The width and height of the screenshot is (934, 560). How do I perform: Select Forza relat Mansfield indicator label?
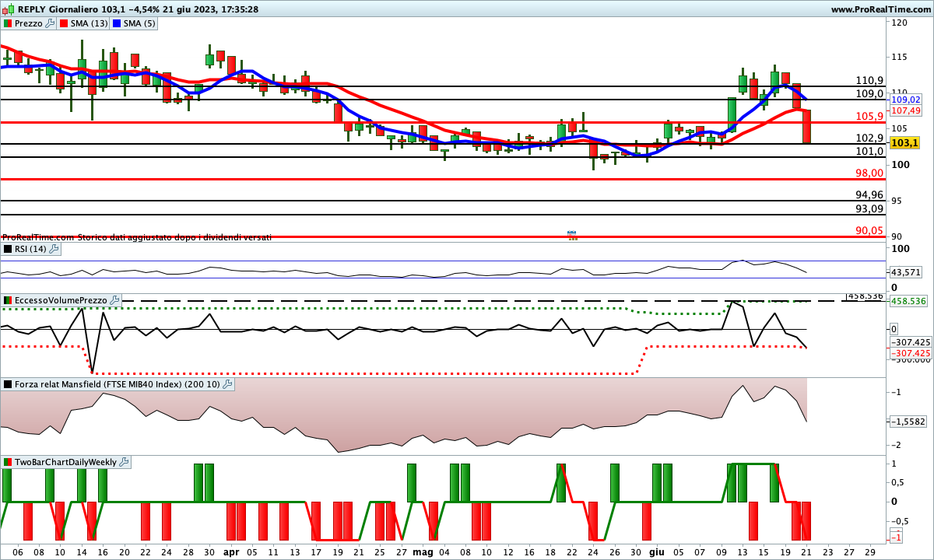(118, 384)
